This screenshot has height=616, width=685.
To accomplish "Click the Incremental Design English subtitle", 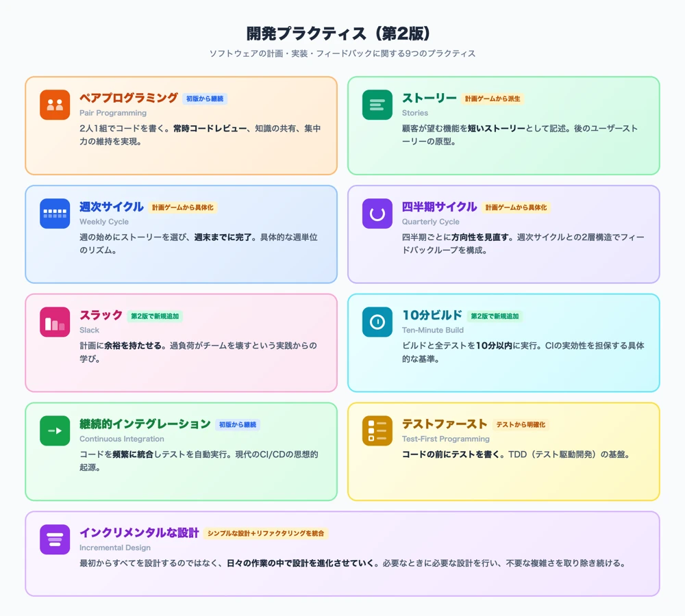I will tap(115, 548).
